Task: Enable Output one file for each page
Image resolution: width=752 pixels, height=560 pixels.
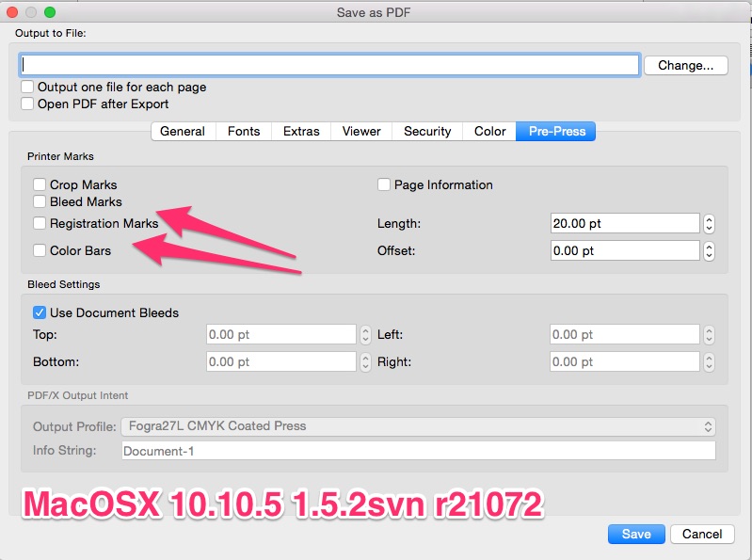Action: click(27, 87)
